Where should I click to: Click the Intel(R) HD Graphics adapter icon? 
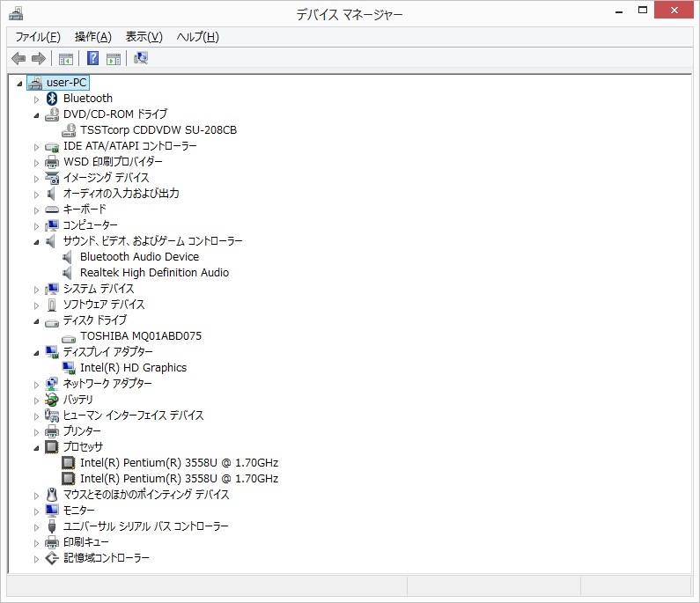[x=69, y=368]
